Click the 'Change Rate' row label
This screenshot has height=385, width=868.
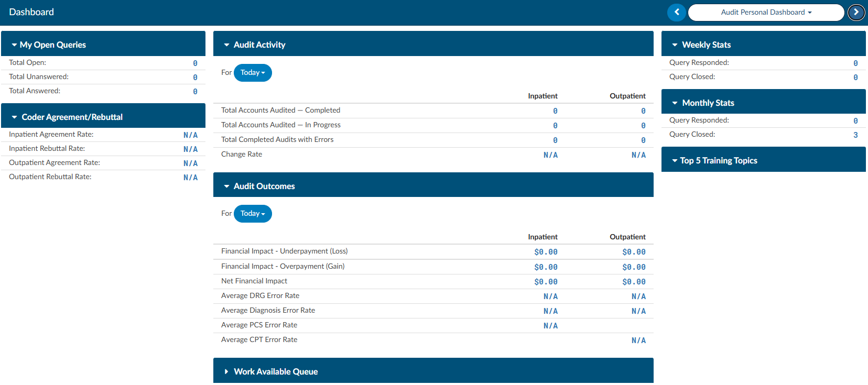pyautogui.click(x=242, y=154)
